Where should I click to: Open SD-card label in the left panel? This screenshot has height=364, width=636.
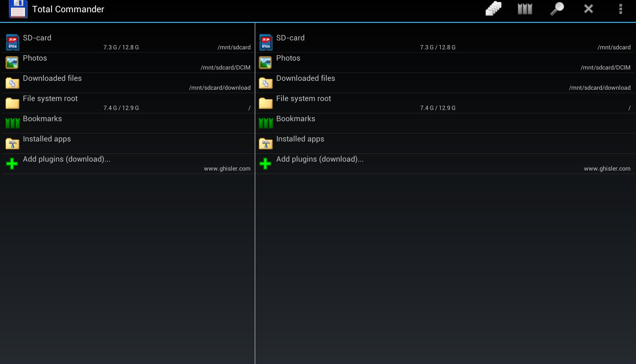point(37,38)
